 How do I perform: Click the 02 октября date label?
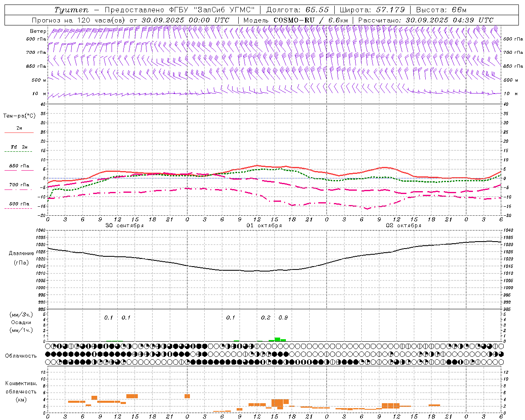pyautogui.click(x=403, y=226)
